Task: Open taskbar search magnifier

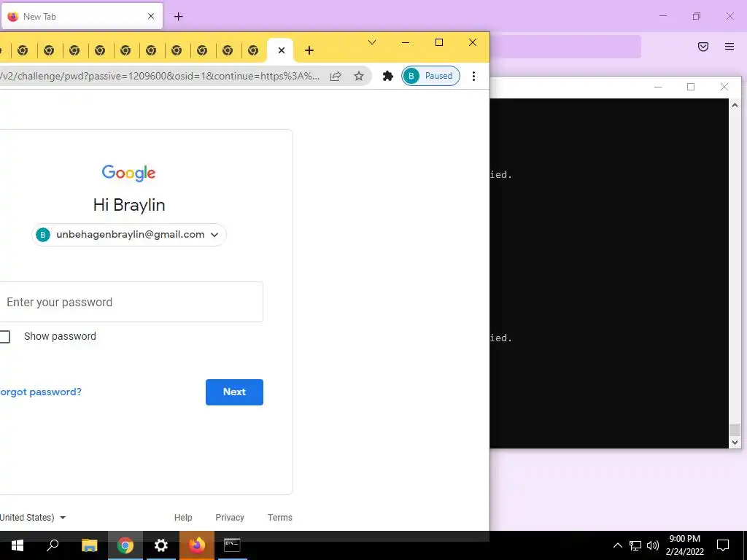Action: click(x=53, y=545)
